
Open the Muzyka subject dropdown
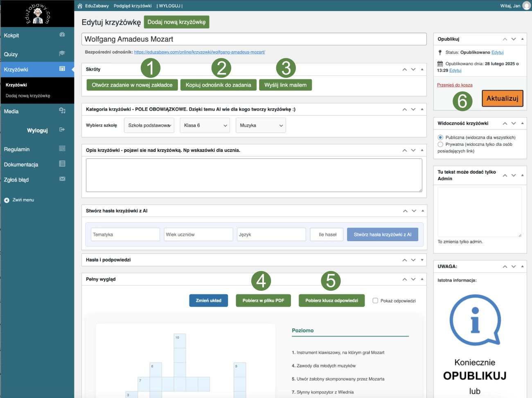pyautogui.click(x=261, y=125)
